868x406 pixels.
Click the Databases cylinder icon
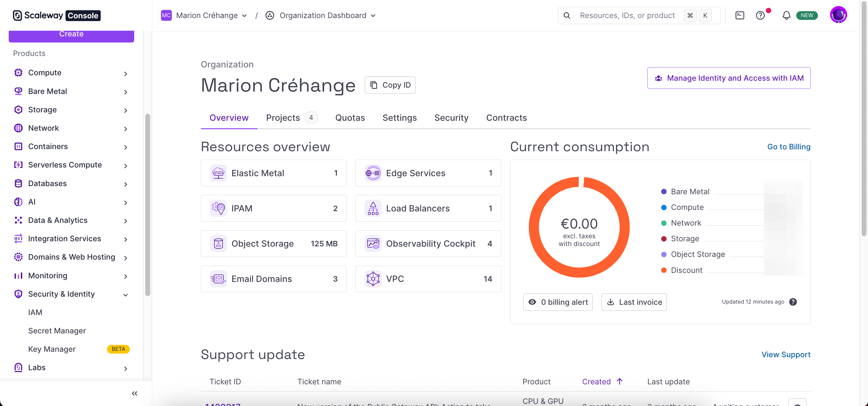(x=18, y=183)
